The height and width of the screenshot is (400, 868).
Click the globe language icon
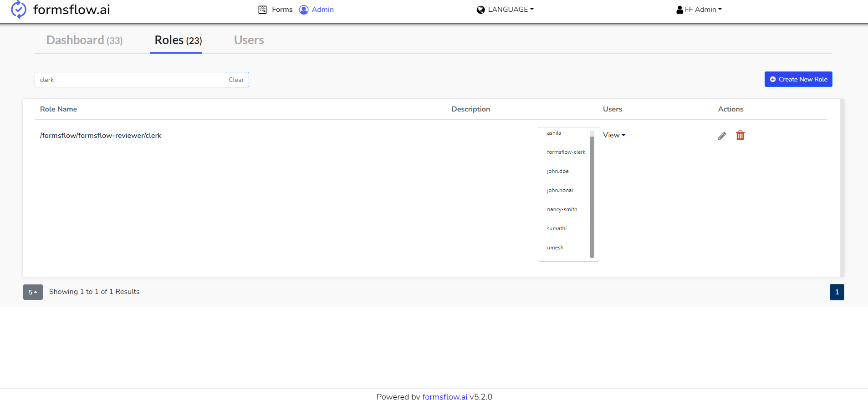480,10
